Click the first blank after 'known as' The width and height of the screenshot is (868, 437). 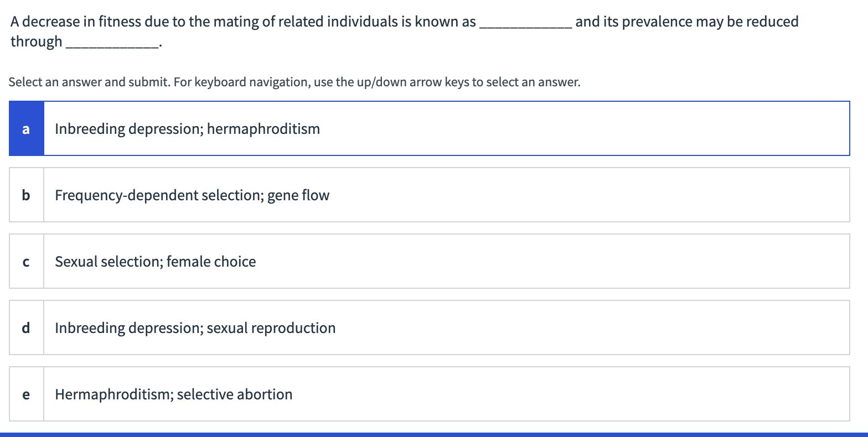525,23
